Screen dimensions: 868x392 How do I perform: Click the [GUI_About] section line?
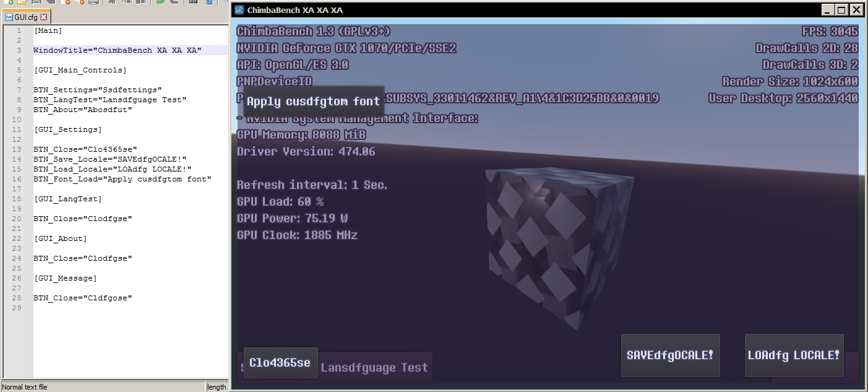61,238
